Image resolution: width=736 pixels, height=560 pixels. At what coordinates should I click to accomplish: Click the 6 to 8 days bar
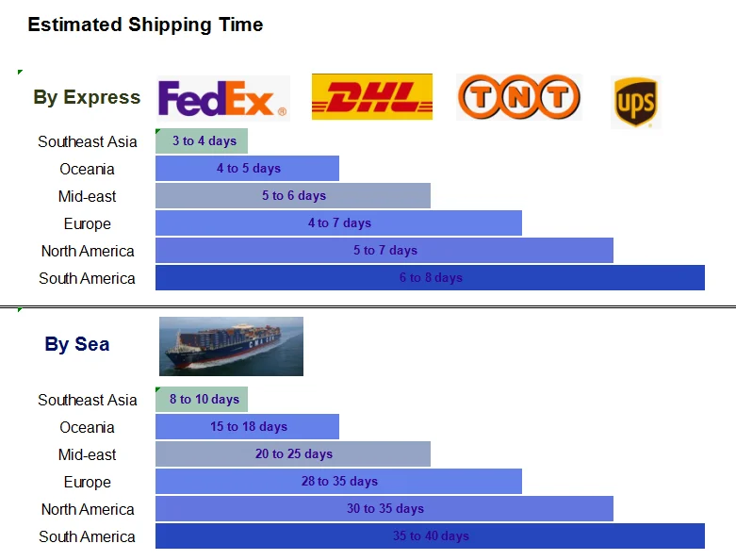tap(430, 278)
